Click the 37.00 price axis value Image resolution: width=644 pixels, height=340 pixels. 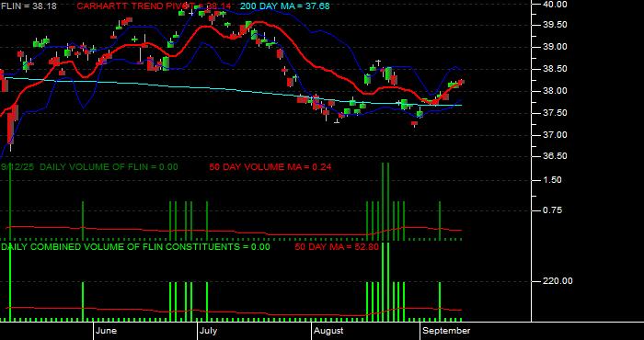point(556,135)
